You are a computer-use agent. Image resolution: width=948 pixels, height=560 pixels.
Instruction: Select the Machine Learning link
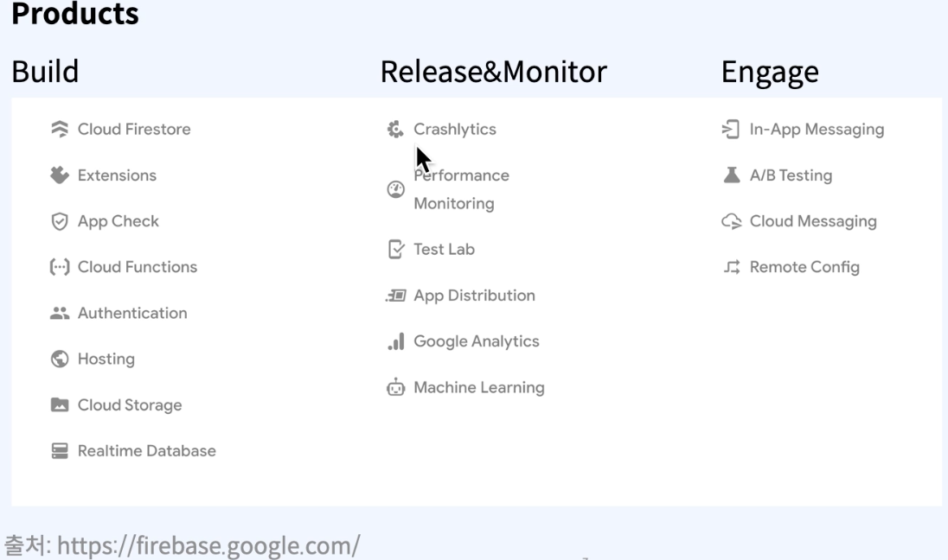[479, 388]
